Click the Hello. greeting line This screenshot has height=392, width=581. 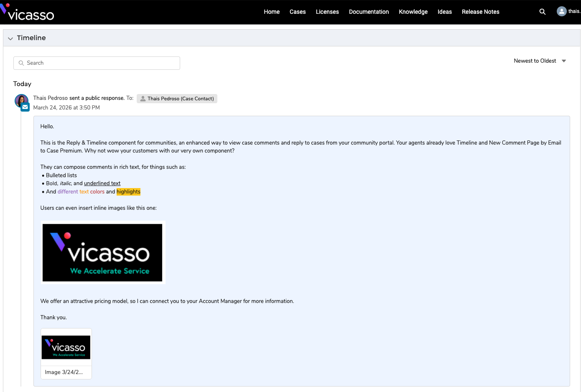click(x=47, y=127)
